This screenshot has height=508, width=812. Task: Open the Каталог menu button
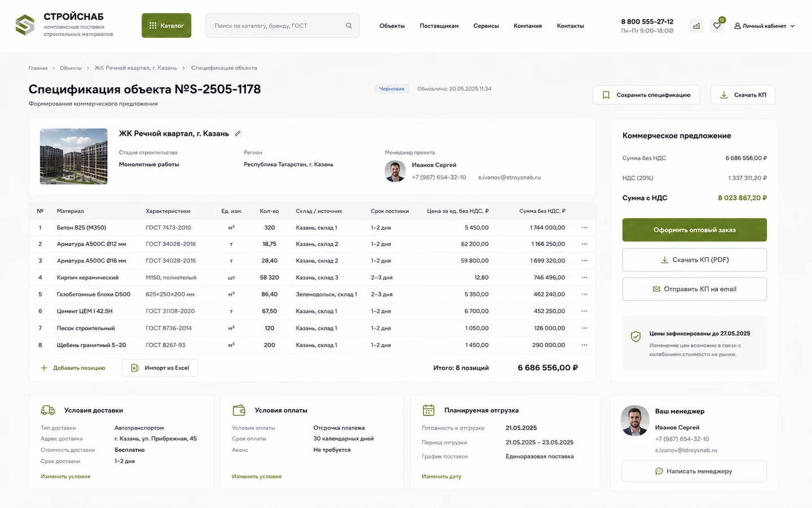click(x=166, y=25)
